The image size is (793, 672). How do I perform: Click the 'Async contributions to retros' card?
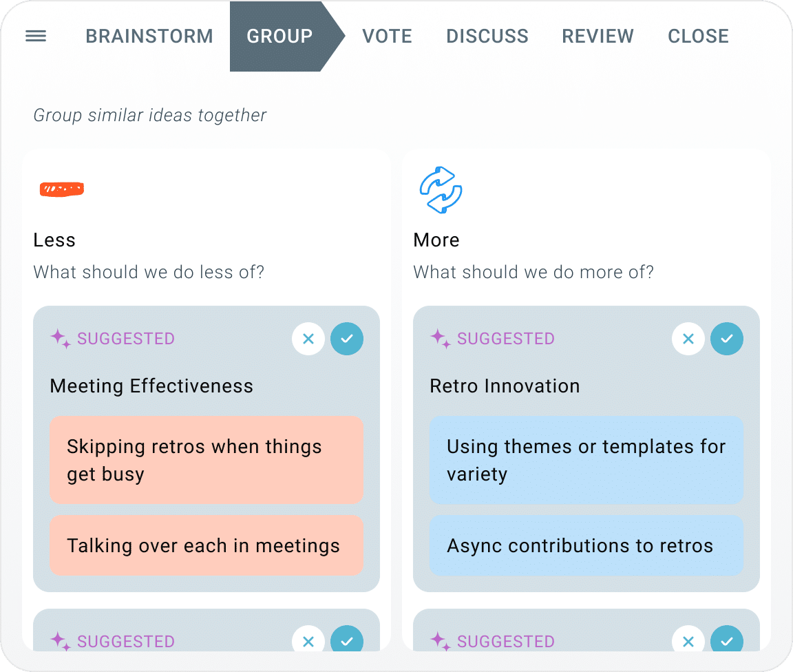(x=586, y=546)
